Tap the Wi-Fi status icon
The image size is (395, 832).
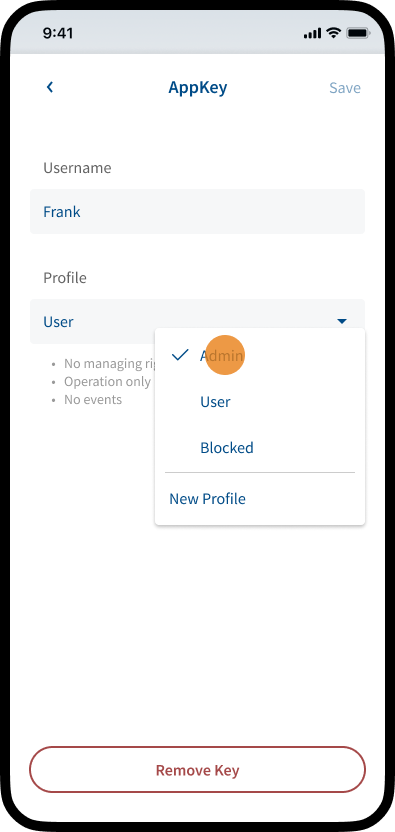(333, 33)
